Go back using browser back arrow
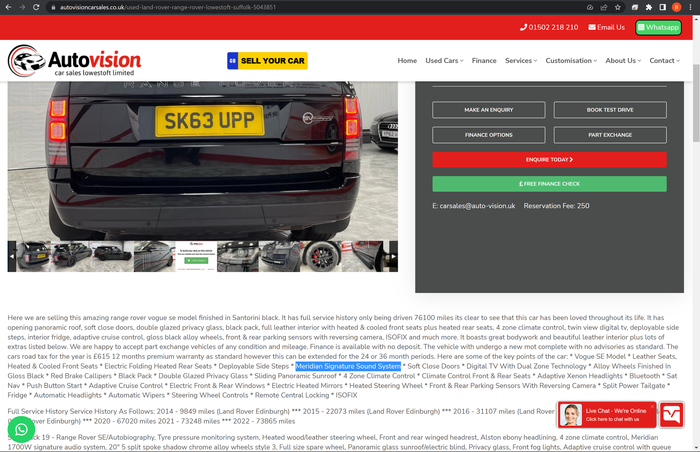 click(8, 7)
